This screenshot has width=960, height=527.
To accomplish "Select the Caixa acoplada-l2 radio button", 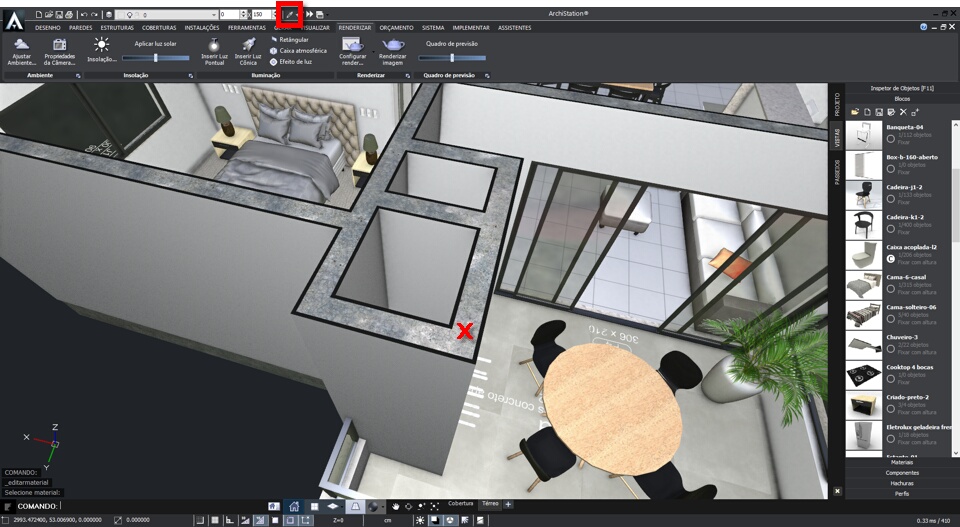I will click(x=891, y=258).
